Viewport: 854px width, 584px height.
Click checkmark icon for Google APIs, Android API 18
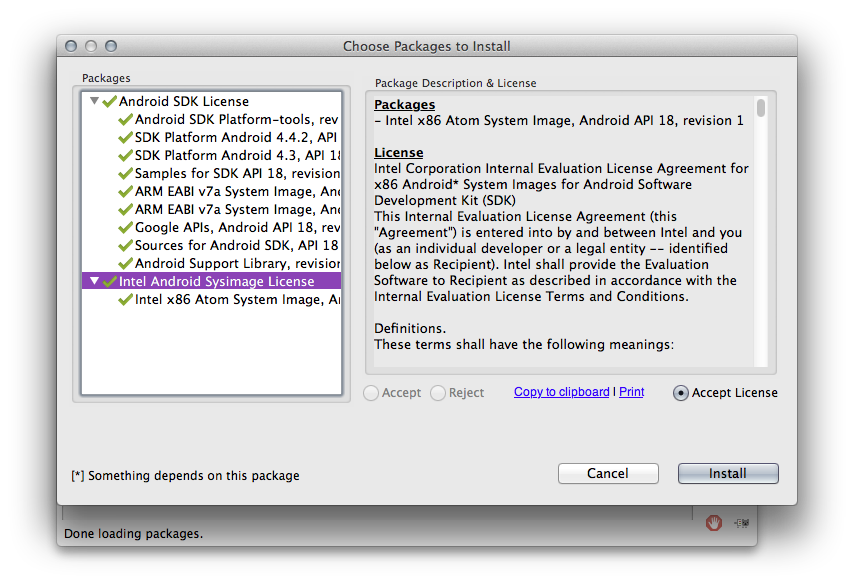tap(126, 227)
